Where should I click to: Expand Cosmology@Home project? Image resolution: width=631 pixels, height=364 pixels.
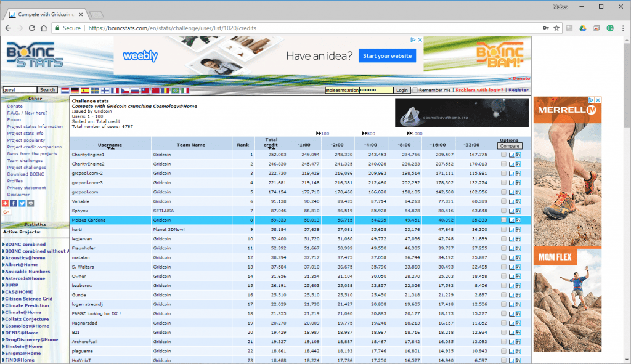pyautogui.click(x=4, y=326)
